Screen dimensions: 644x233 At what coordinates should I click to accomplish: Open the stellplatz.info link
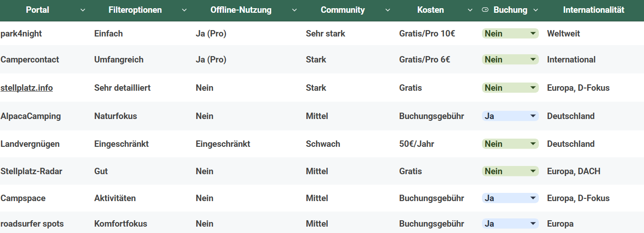pyautogui.click(x=26, y=88)
